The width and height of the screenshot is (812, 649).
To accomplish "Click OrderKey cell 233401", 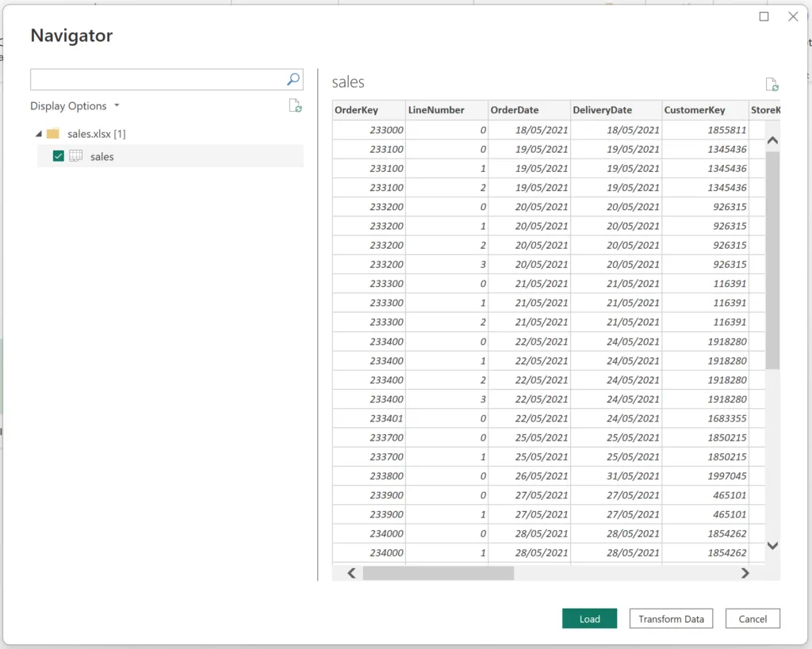I will coord(369,418).
